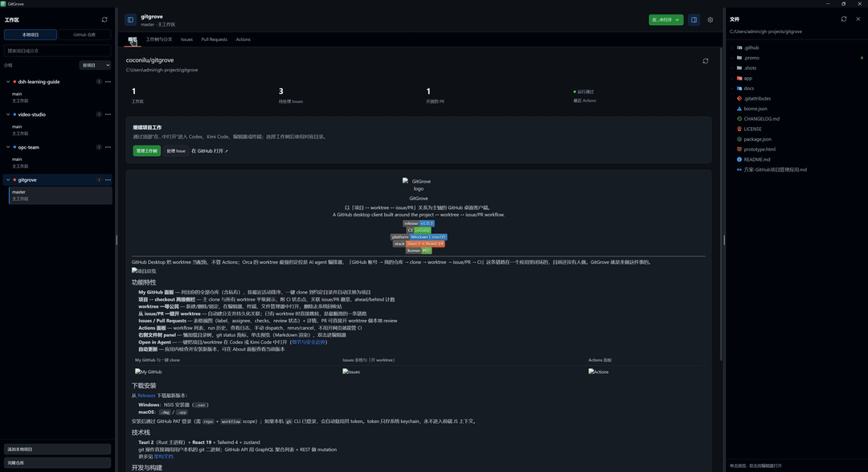Open the 架构文档 link

pyautogui.click(x=164, y=457)
